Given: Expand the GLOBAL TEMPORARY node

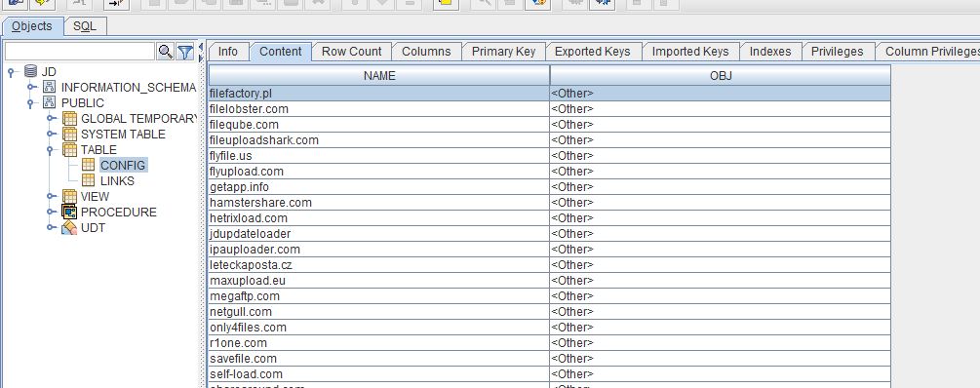Looking at the screenshot, I should pyautogui.click(x=52, y=119).
